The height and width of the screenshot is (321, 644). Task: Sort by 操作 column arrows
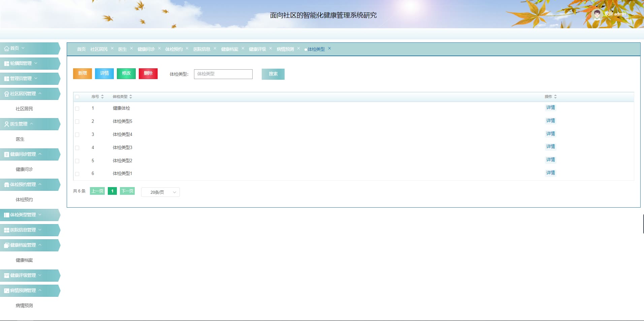point(555,97)
